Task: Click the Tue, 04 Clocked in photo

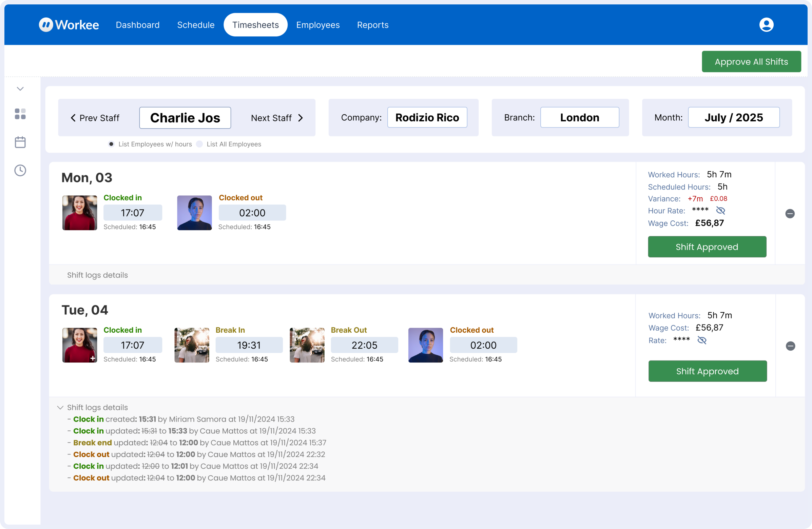Action: [79, 345]
